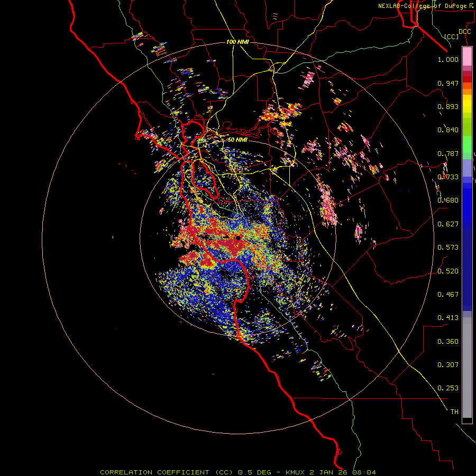Select the 0.893 legend value
Image resolution: width=476 pixels, height=476 pixels.
448,106
